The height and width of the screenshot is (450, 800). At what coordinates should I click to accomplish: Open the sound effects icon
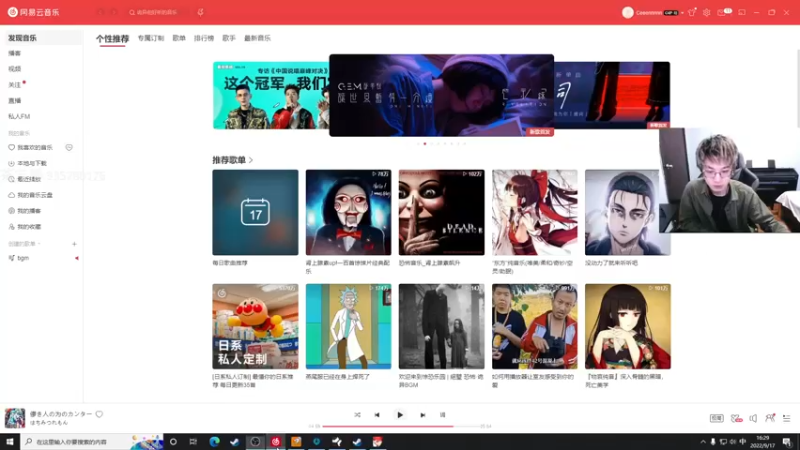tap(736, 418)
